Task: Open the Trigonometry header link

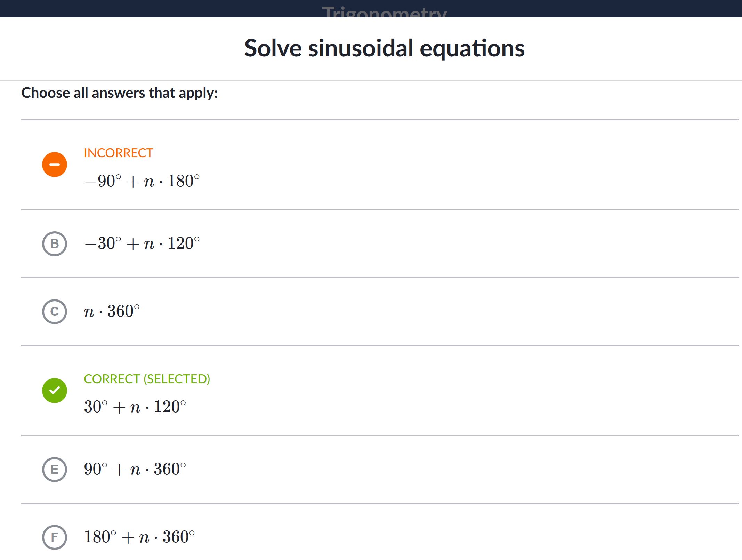Action: [384, 12]
